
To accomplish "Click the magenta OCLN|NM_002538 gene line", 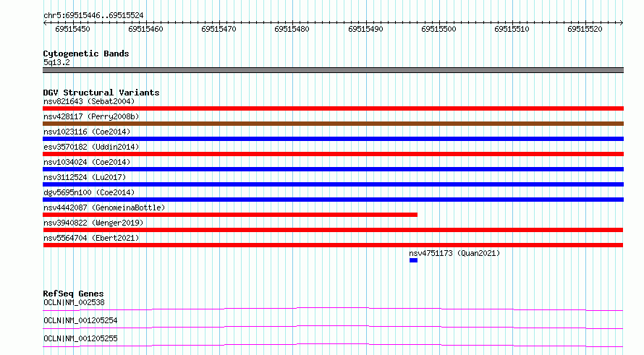I will (x=333, y=309).
